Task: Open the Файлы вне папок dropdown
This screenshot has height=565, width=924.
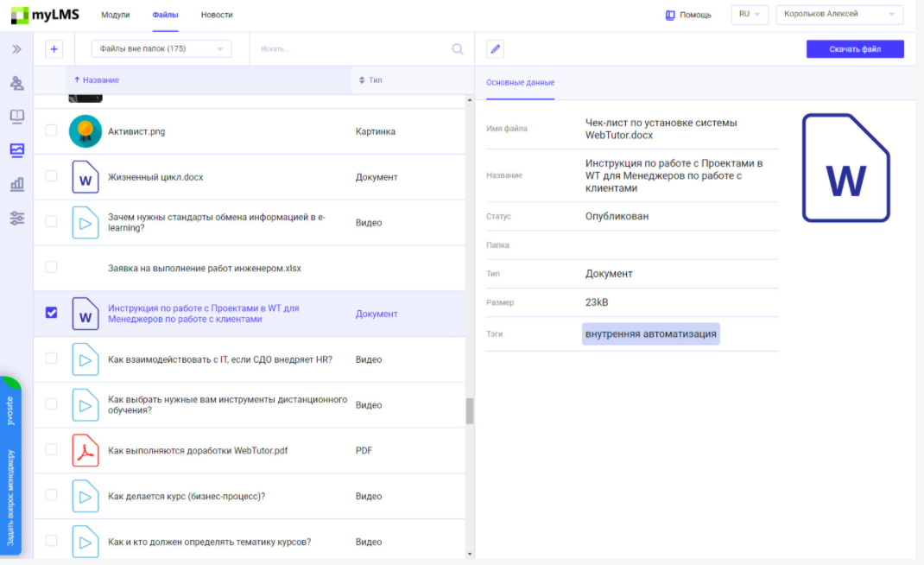Action: click(x=161, y=49)
